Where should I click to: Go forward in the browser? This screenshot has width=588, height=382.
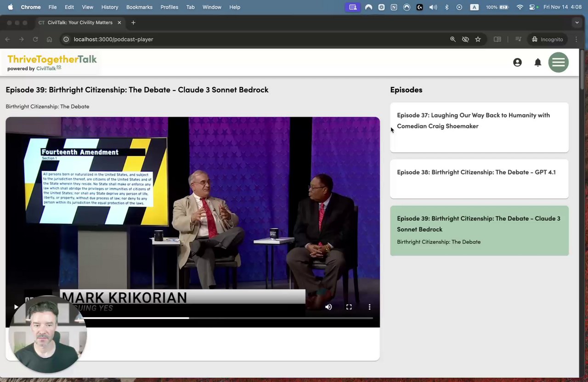click(x=21, y=40)
